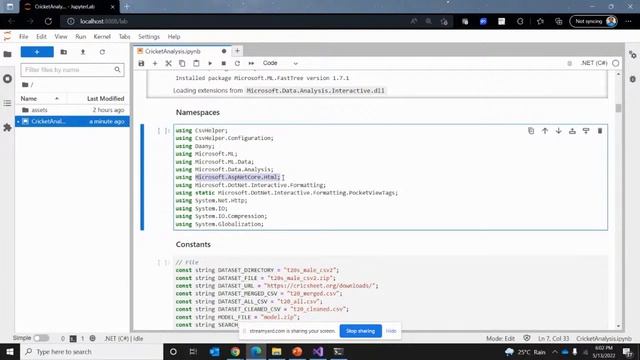Click the Stop sharing button
The height and width of the screenshot is (360, 640).
pos(360,331)
